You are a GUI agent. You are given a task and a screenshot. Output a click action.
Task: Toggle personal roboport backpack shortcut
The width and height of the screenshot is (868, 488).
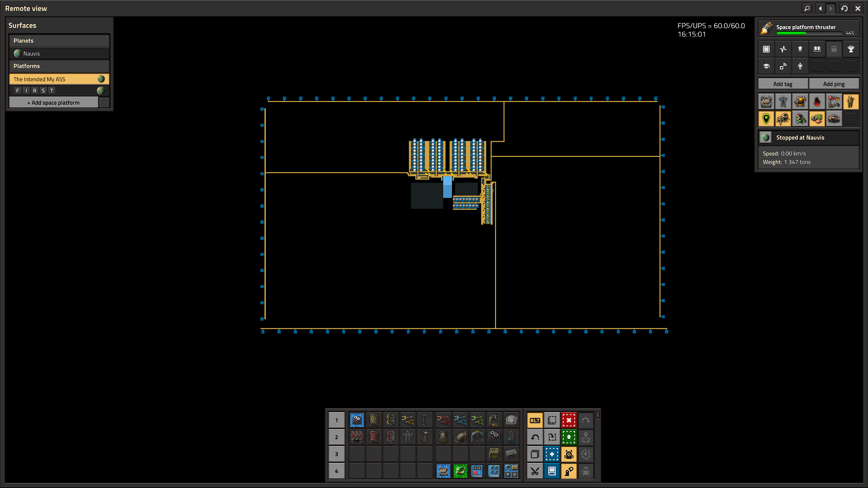pyautogui.click(x=569, y=454)
